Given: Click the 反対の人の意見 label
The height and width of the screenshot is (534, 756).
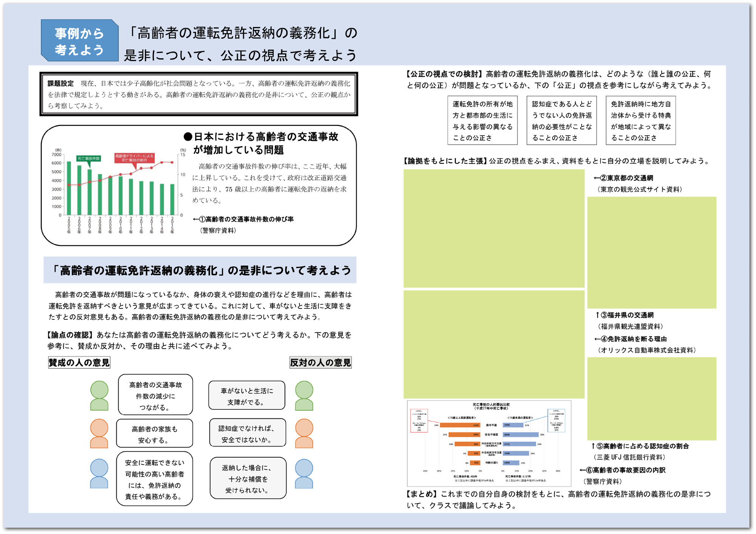Looking at the screenshot, I should tap(321, 362).
